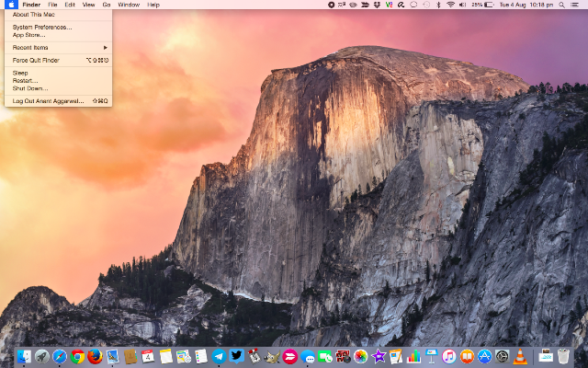Click the Bluetooth menu bar icon

coord(438,5)
